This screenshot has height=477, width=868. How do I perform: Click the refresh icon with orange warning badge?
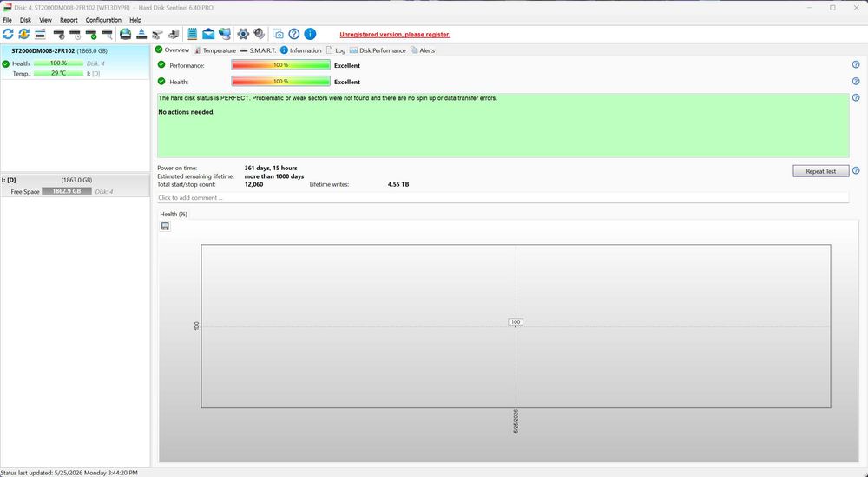click(x=23, y=35)
